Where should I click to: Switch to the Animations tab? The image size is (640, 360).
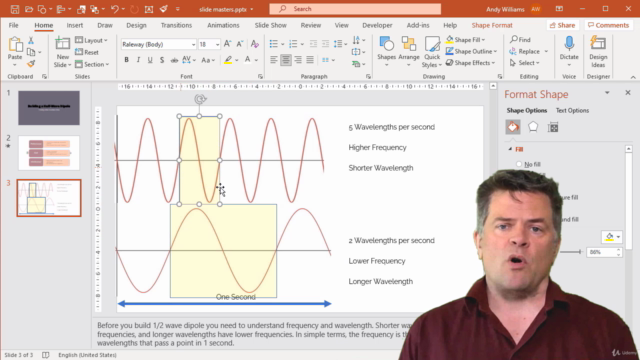(x=223, y=25)
